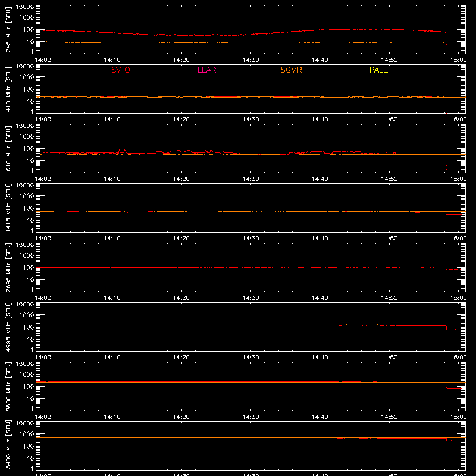
Task: Click the 10 y-tick on the 4995 MHz plot
Action: click(31, 339)
